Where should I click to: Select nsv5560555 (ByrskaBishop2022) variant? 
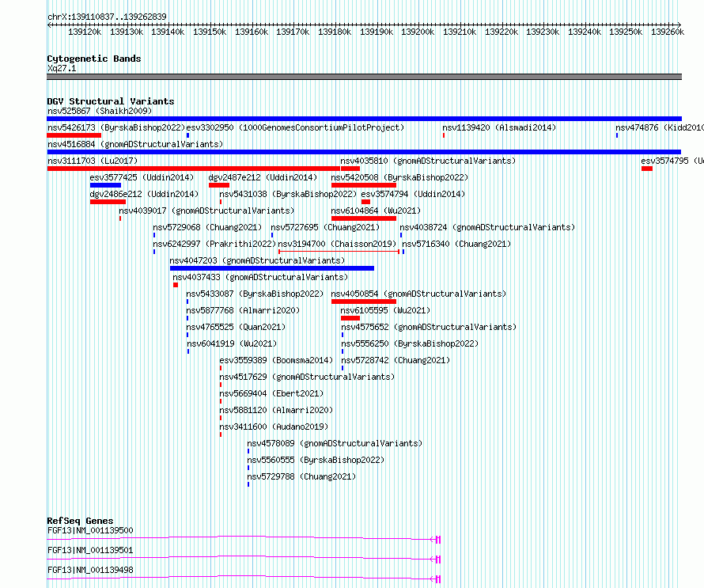[x=316, y=460]
